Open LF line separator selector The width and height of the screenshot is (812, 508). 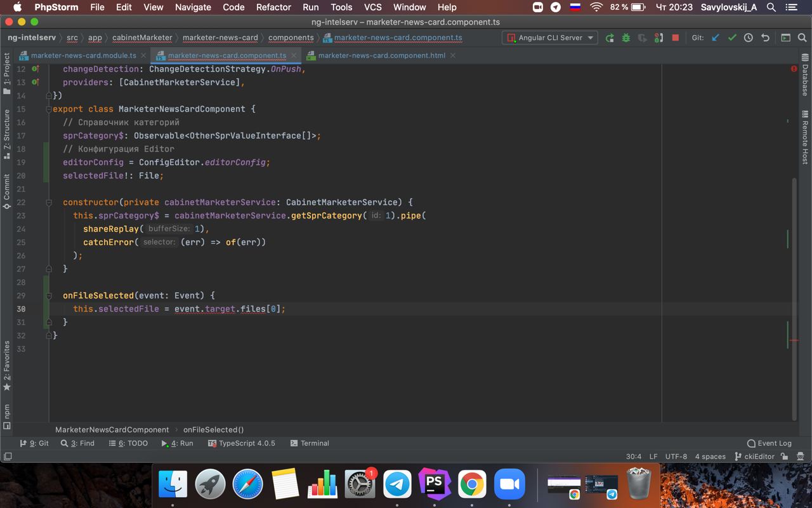coord(653,457)
